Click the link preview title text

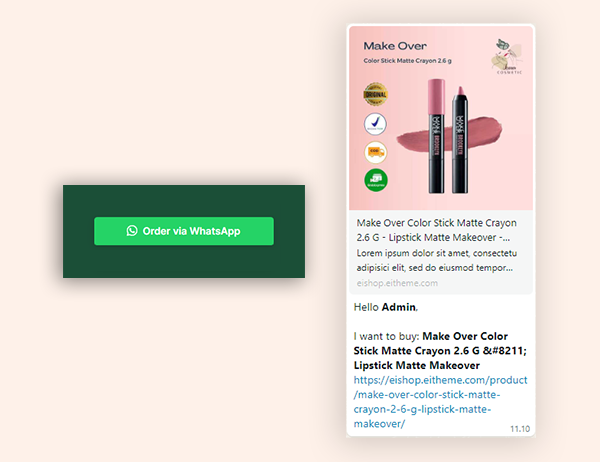[436, 230]
